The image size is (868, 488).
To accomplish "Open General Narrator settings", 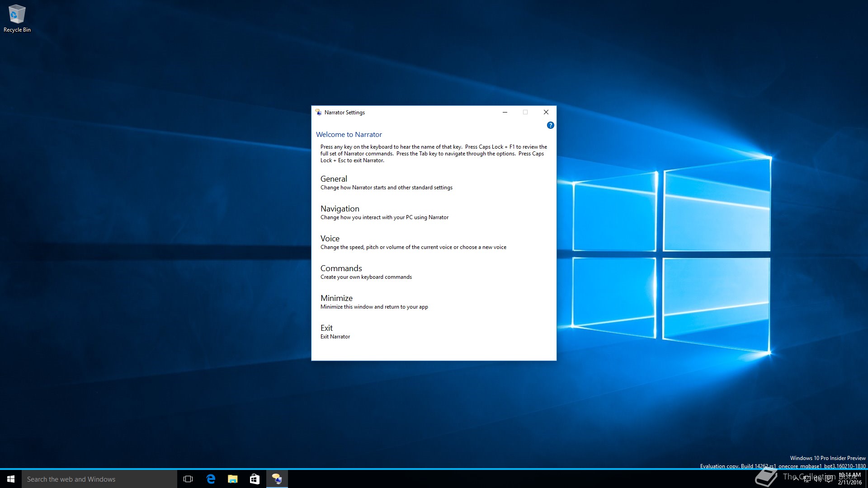I will [334, 179].
